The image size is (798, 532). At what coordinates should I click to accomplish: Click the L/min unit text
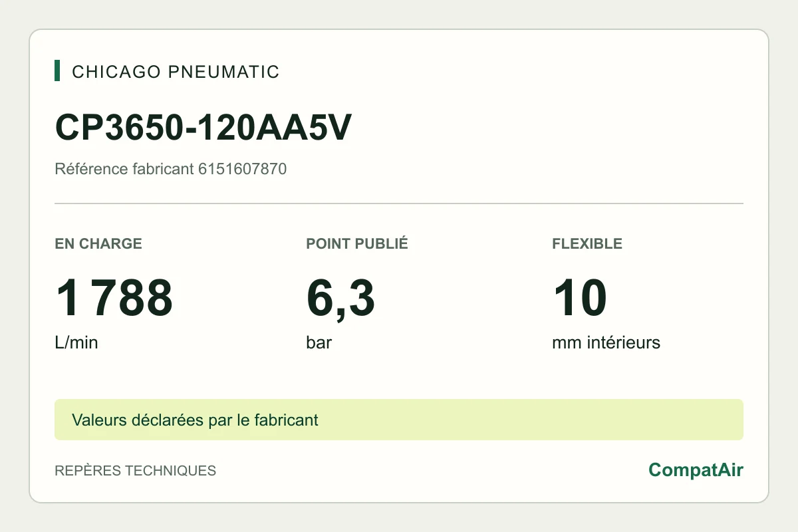[76, 343]
